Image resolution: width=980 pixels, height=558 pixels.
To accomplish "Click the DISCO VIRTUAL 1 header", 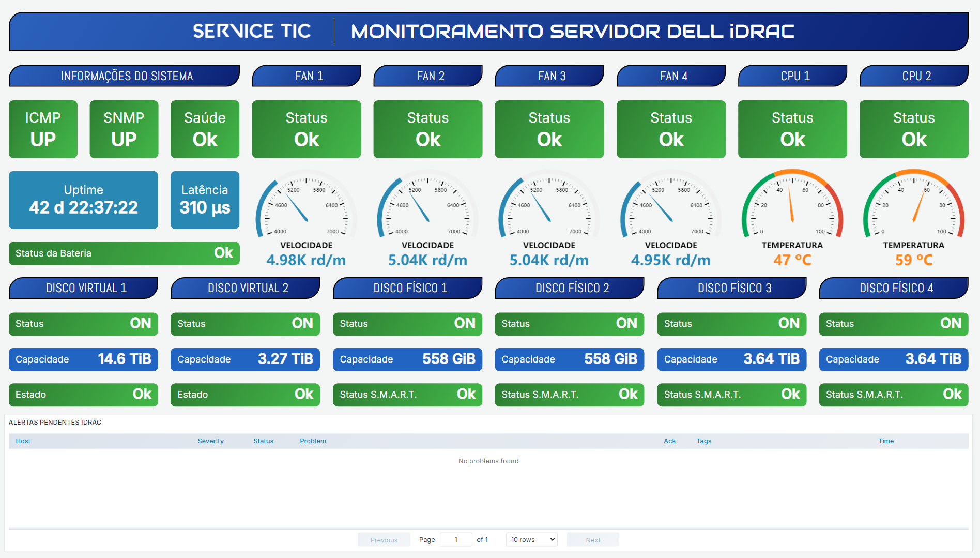I will (x=83, y=288).
